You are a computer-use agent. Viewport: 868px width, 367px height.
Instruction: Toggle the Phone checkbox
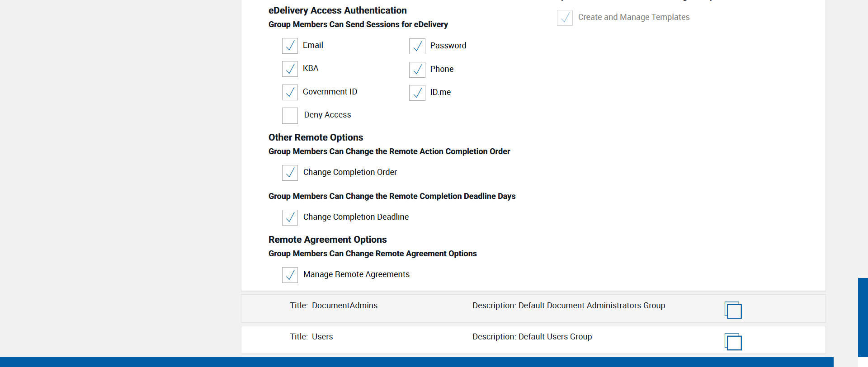click(417, 69)
